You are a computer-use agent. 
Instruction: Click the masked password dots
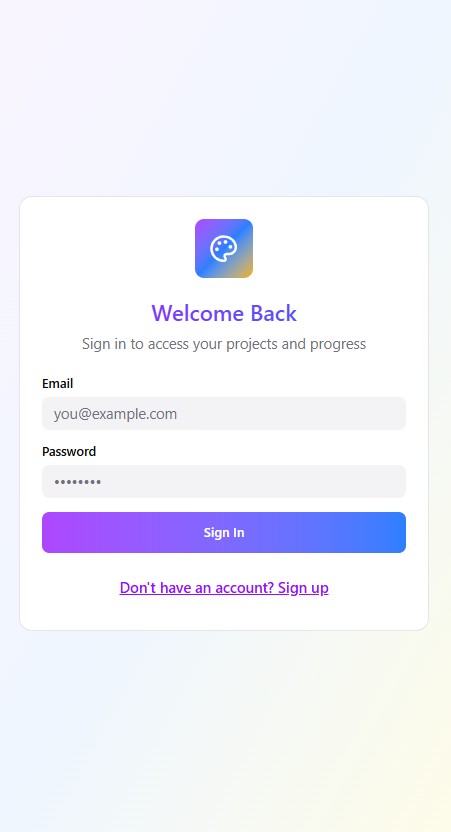(x=77, y=482)
